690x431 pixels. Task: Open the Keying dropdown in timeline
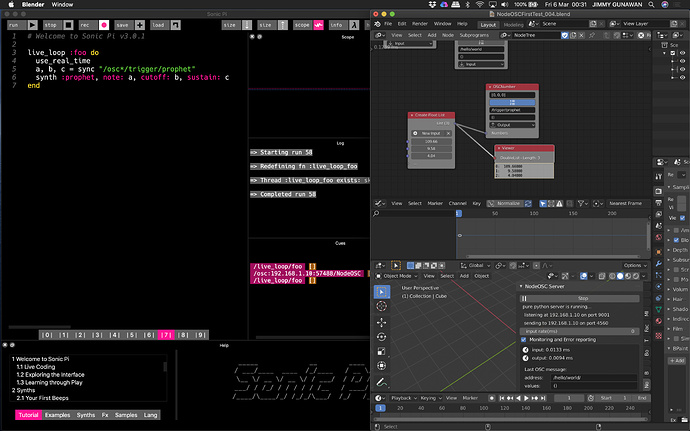pos(430,398)
